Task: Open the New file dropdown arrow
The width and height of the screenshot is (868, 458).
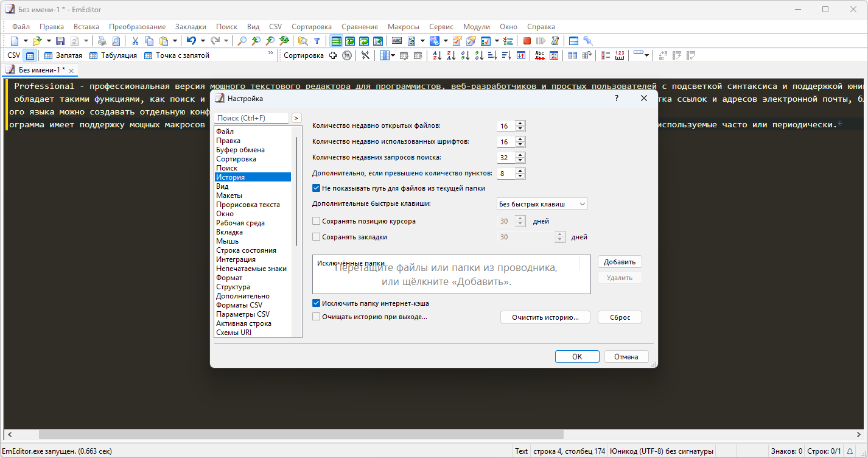Action: click(x=26, y=41)
